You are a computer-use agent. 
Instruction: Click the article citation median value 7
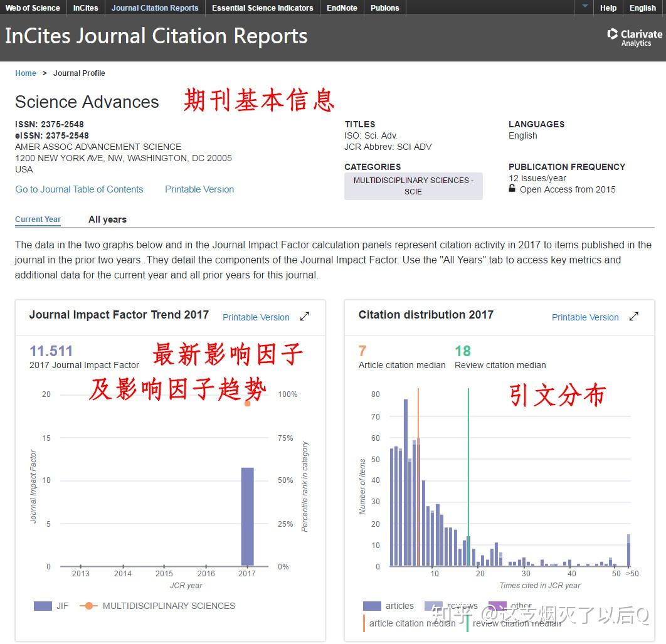point(362,351)
